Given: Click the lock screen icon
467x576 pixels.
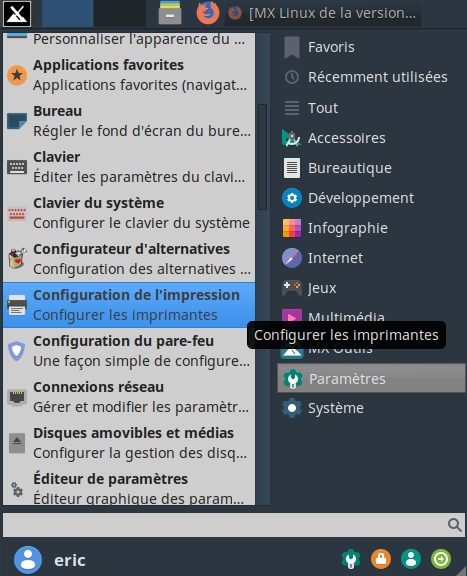Looking at the screenshot, I should [x=381, y=559].
